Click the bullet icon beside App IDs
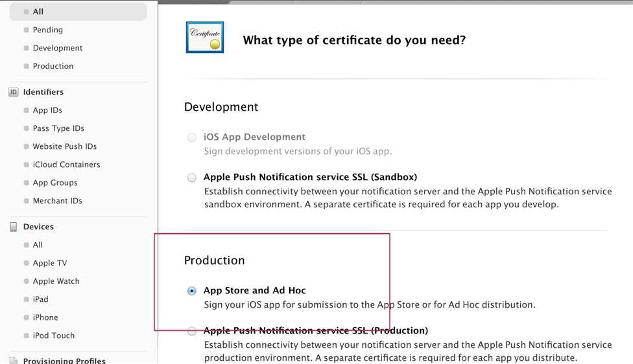 [26, 110]
